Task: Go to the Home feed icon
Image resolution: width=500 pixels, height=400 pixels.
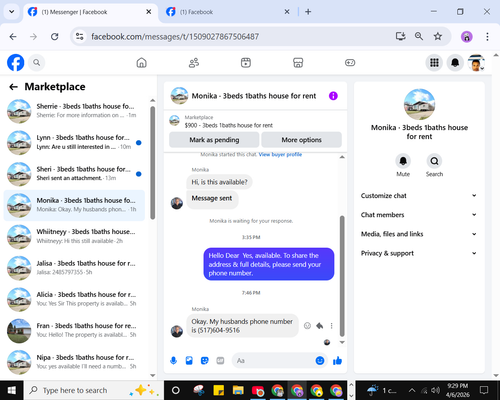Action: [142, 63]
